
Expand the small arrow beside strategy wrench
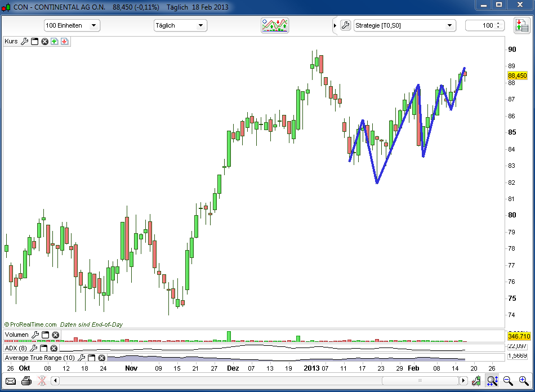tap(335, 25)
